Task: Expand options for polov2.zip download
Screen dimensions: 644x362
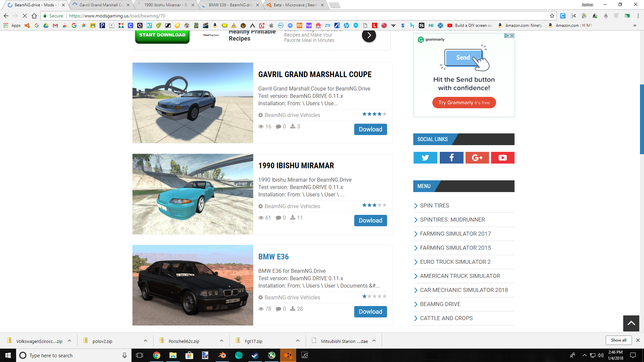Action: click(146, 341)
